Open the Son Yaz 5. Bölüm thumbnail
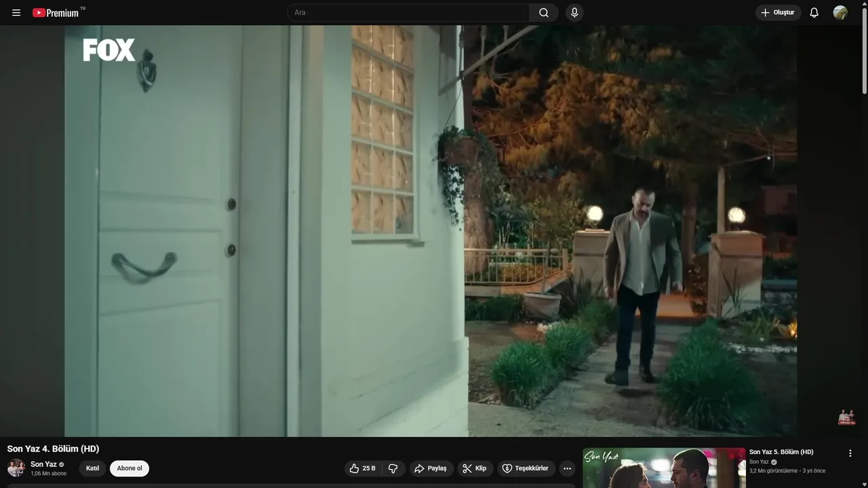This screenshot has width=868, height=488. [x=665, y=468]
